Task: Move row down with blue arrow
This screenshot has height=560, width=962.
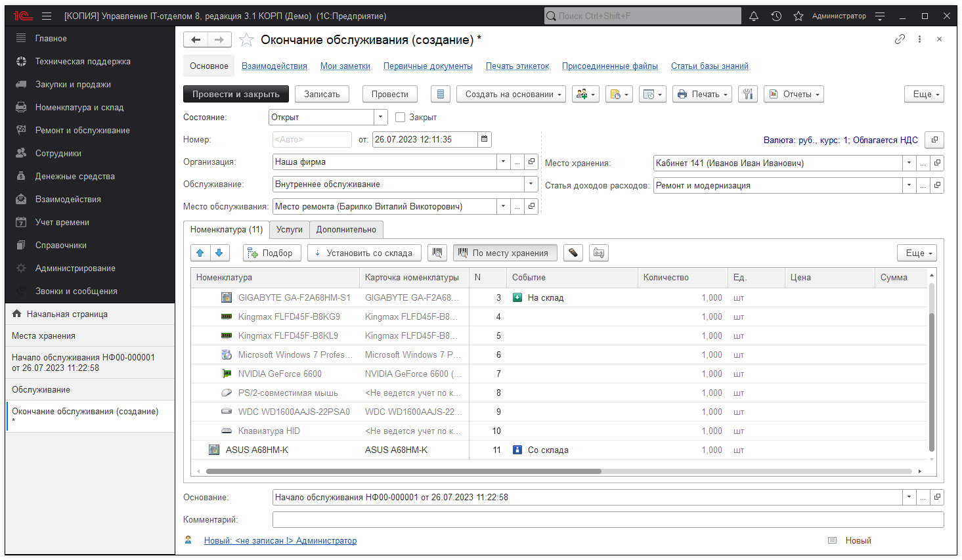Action: [x=219, y=253]
